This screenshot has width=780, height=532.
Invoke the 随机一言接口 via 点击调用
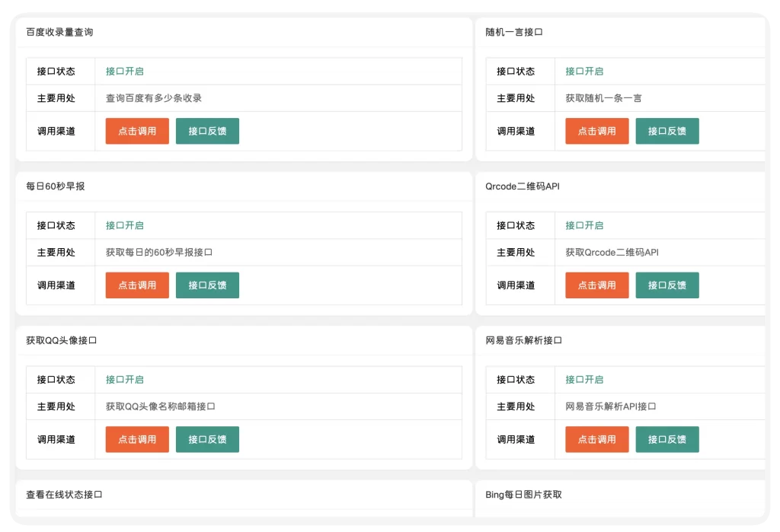[596, 131]
